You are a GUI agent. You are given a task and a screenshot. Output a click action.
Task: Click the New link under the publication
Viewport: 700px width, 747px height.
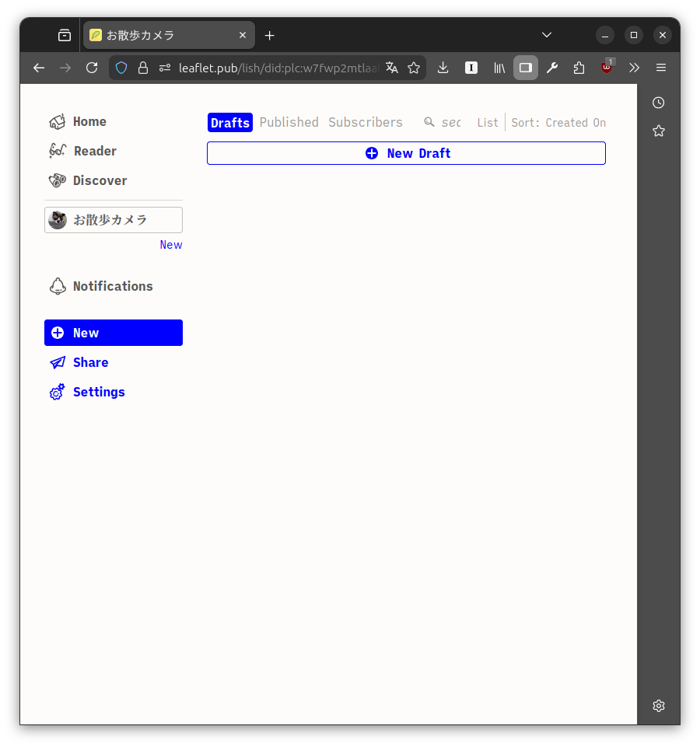(x=170, y=244)
